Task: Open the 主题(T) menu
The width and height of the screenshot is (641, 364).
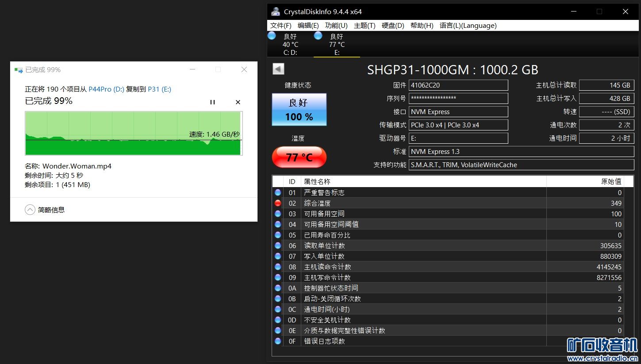Action: point(365,26)
